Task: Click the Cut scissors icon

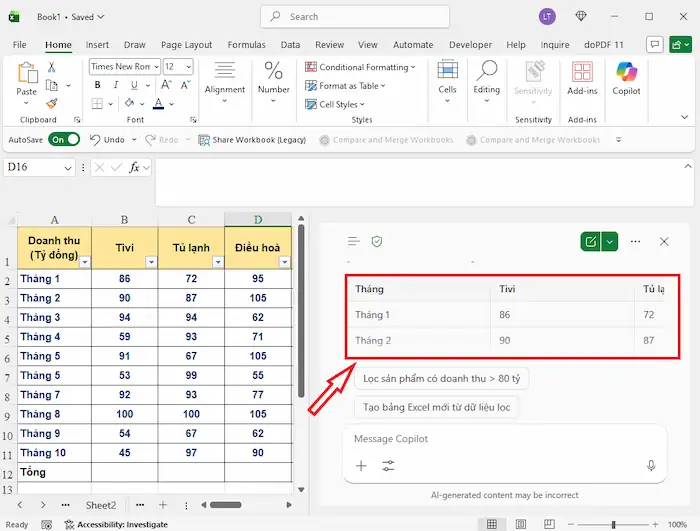Action: [x=52, y=66]
